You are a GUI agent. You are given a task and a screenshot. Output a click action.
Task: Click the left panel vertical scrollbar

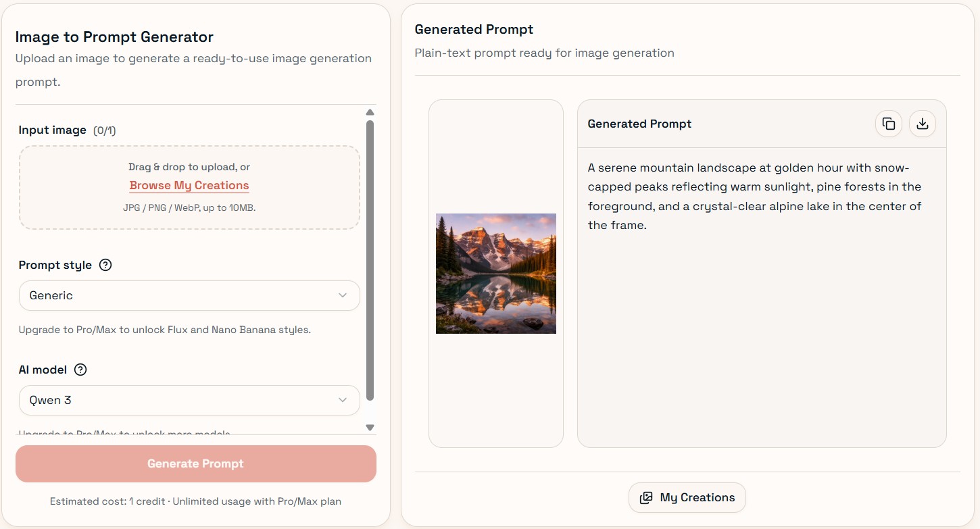pos(370,260)
